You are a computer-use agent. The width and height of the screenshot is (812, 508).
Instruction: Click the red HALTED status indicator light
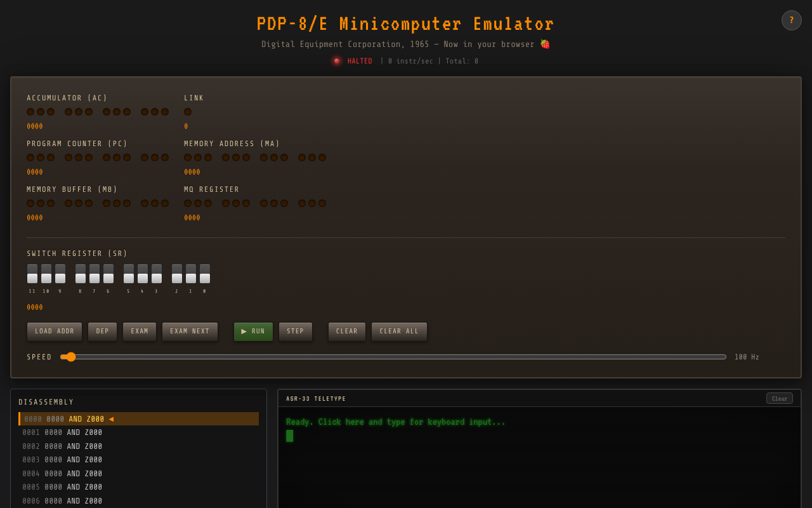[x=337, y=61]
